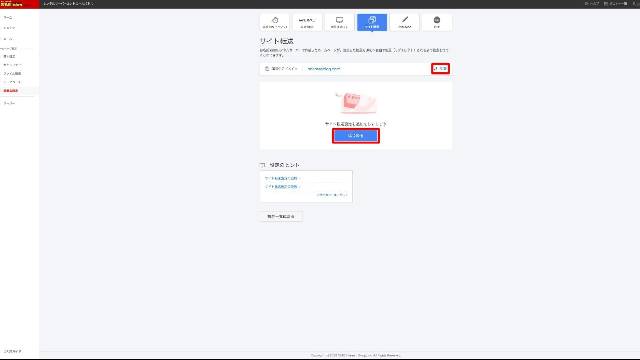Open the second tab with the WWW icon
This screenshot has width=640, height=360.
click(307, 22)
